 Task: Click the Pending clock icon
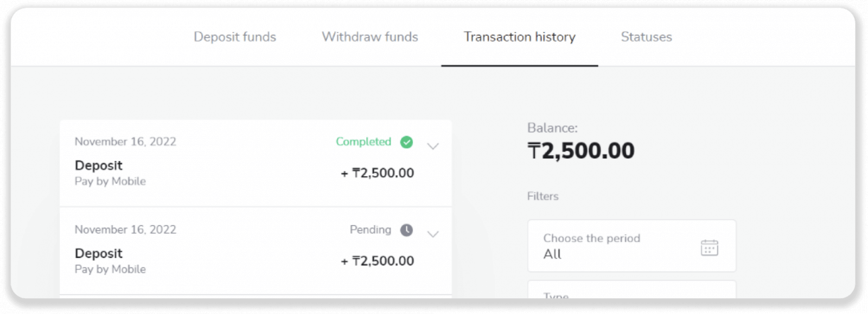pos(406,230)
